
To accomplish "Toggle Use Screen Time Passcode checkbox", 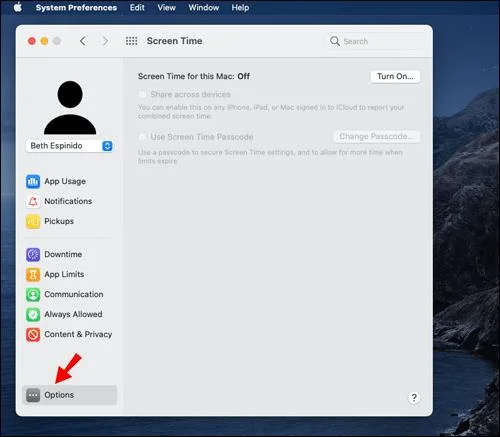I will (143, 137).
